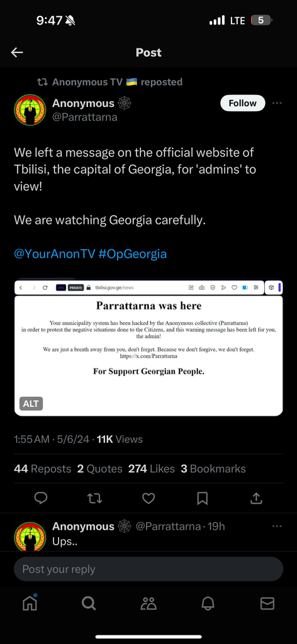Screen dimensions: 297x644
Task: Show the image ALT description
Action: pyautogui.click(x=31, y=403)
